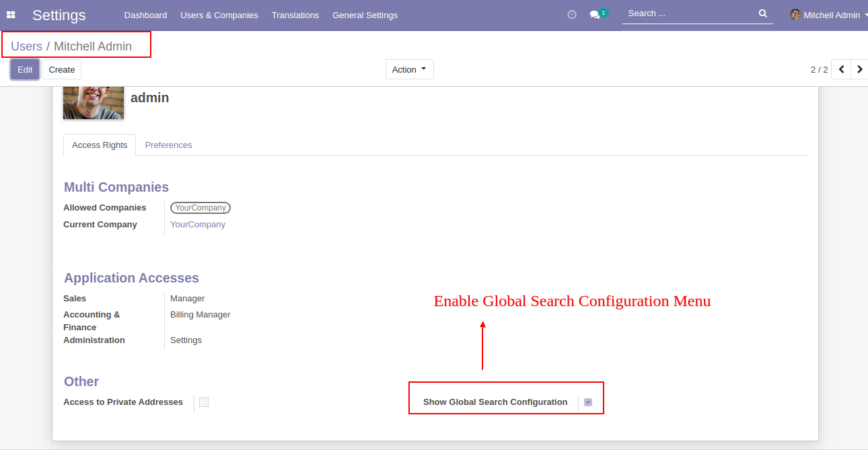
Task: Toggle Access to Private Addresses checkbox
Action: (x=204, y=402)
